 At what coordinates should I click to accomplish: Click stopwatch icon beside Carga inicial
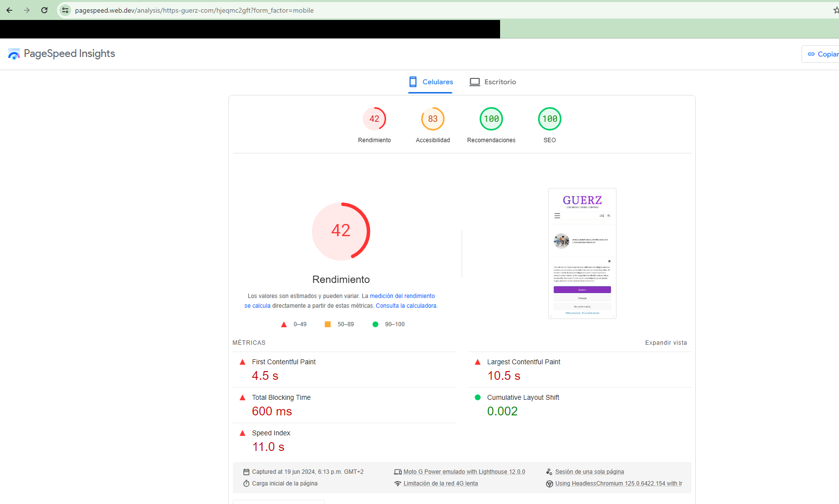[x=246, y=484]
